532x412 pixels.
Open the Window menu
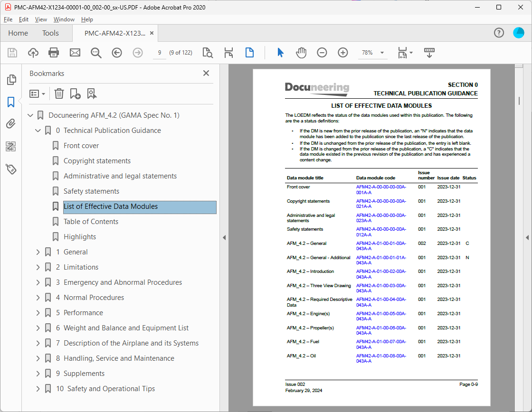point(64,19)
